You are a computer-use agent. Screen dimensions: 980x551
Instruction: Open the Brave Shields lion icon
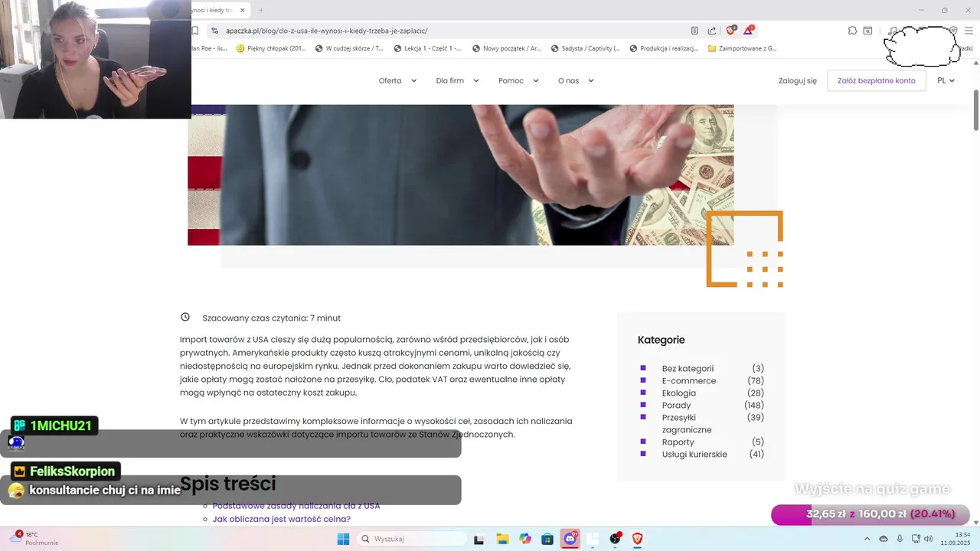click(730, 31)
